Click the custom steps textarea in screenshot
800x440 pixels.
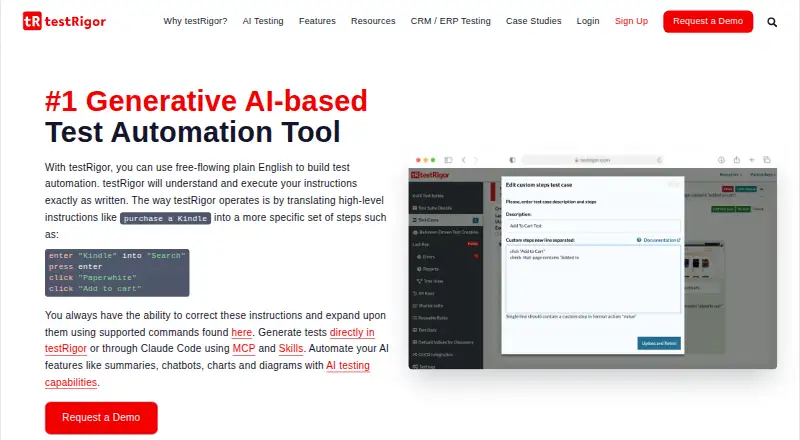(x=593, y=279)
